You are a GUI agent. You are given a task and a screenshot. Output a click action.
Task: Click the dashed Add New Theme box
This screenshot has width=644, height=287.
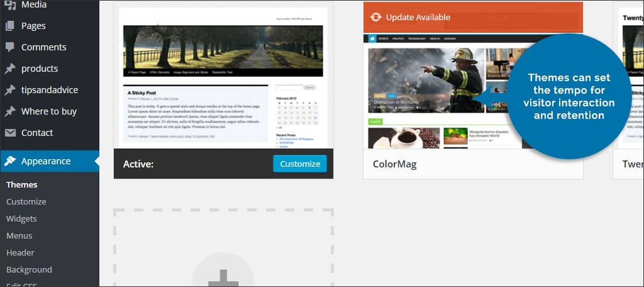pos(223,247)
